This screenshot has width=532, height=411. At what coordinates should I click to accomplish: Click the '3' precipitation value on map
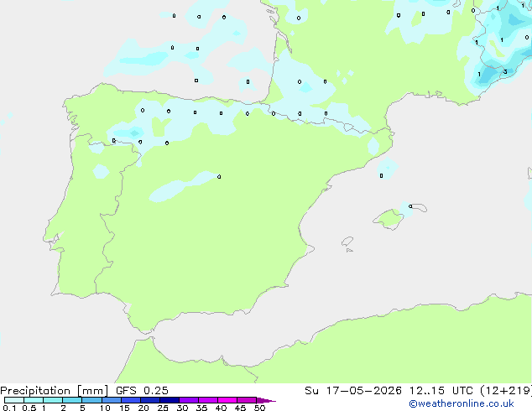(505, 71)
